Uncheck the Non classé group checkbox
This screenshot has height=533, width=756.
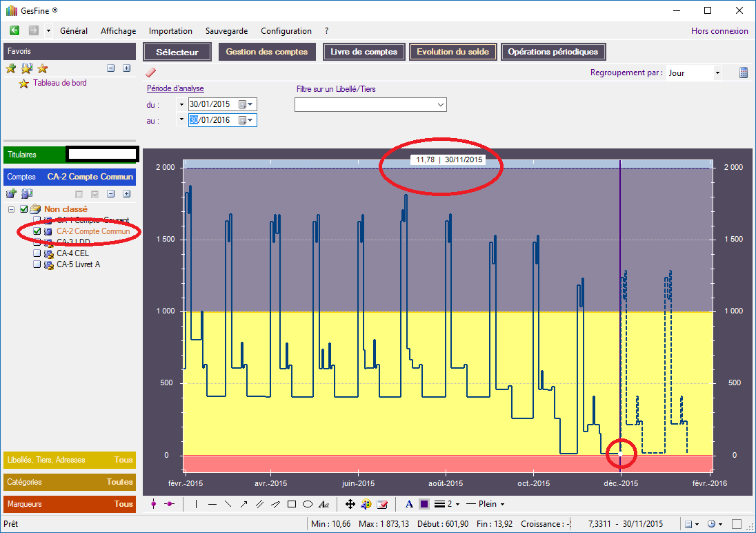pyautogui.click(x=24, y=209)
